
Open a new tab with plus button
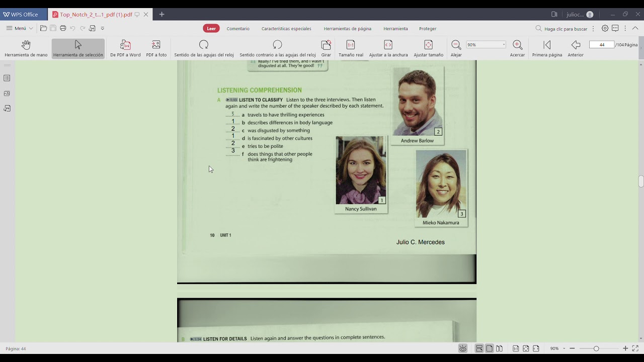coord(162,15)
